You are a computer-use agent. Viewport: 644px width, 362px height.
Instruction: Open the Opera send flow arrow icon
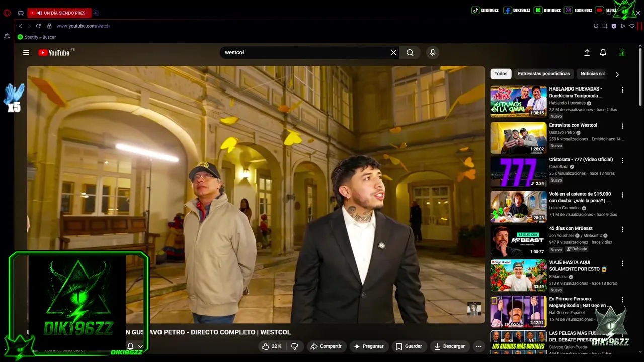623,26
